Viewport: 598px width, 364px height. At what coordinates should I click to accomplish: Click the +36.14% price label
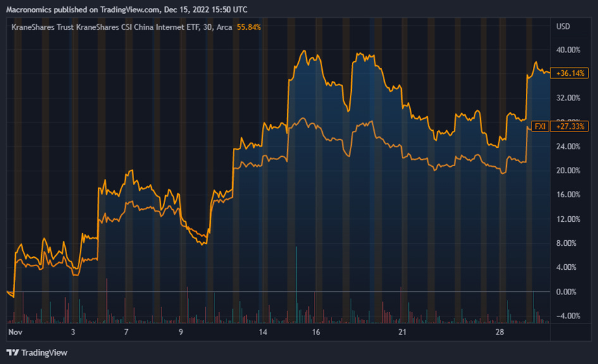570,73
